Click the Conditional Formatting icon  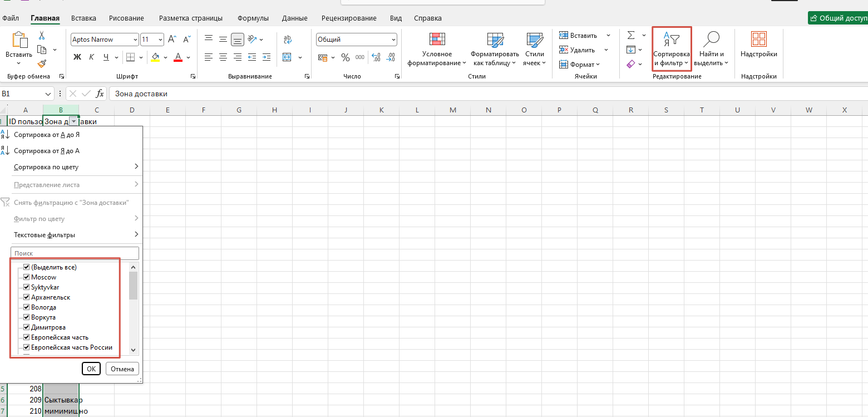click(x=437, y=40)
